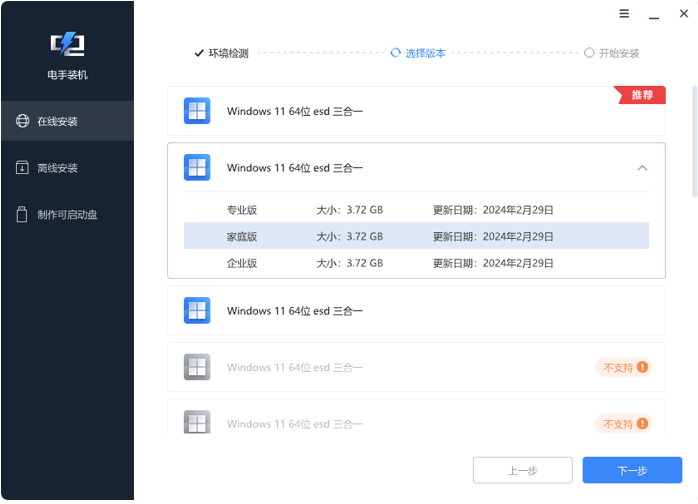This screenshot has width=698, height=504.
Task: Select the 企业版 edition row
Action: [416, 263]
